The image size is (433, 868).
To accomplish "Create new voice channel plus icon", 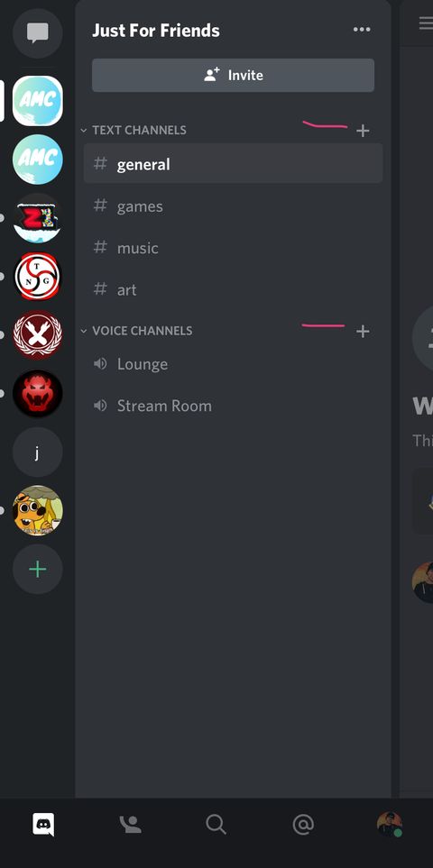I will (363, 331).
